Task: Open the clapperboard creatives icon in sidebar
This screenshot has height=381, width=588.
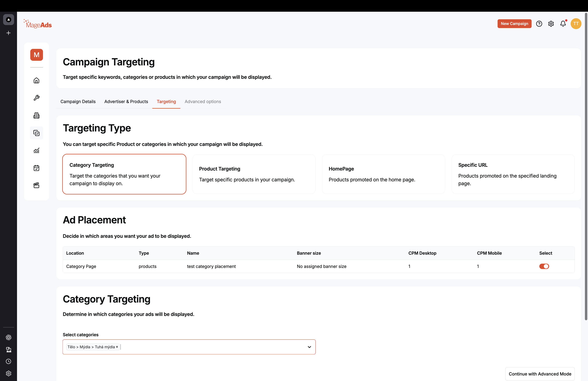Action: (x=36, y=186)
